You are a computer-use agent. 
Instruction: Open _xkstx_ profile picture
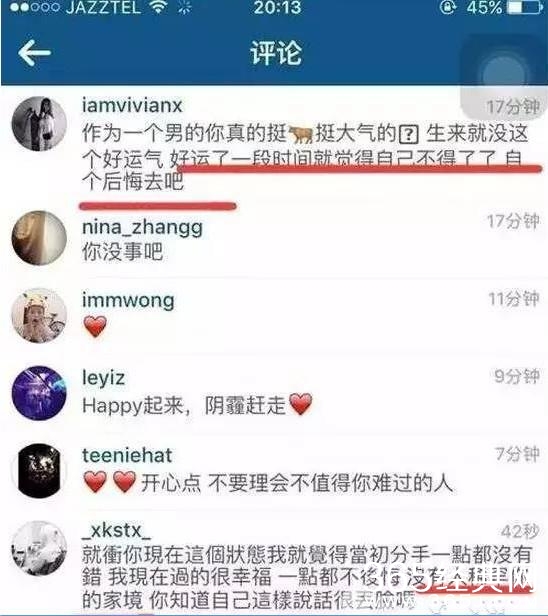39,548
